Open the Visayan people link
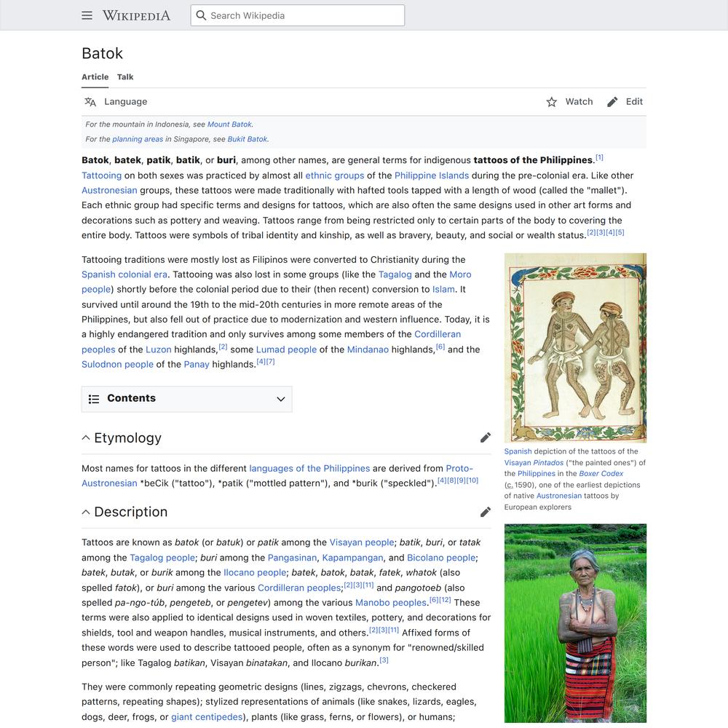 coord(362,542)
